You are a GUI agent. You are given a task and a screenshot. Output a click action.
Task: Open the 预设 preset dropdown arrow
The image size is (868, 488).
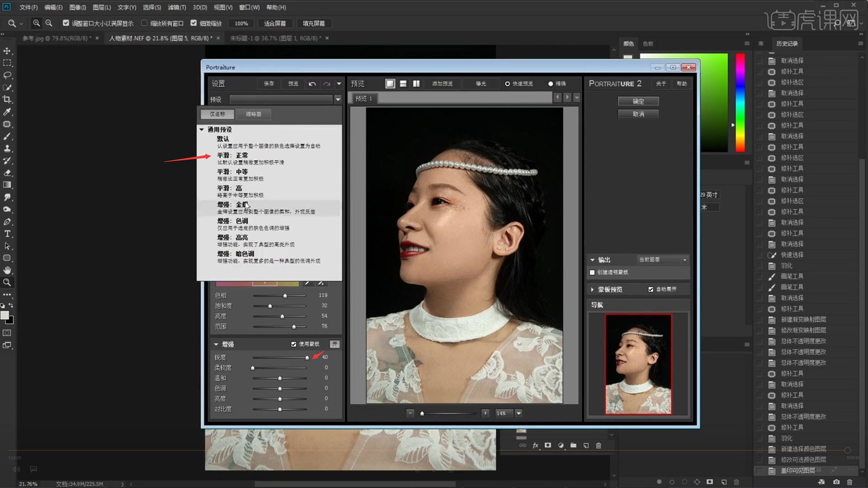click(x=337, y=99)
